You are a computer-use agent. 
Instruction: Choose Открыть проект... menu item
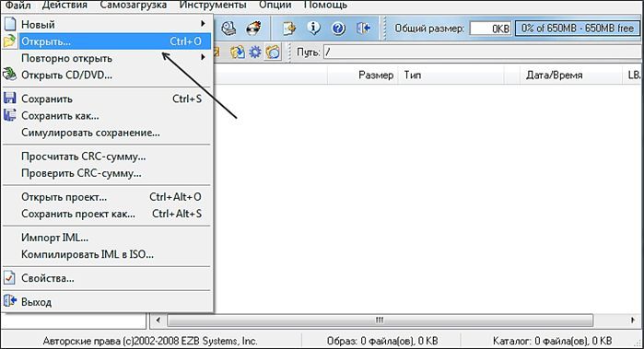[x=107, y=197]
